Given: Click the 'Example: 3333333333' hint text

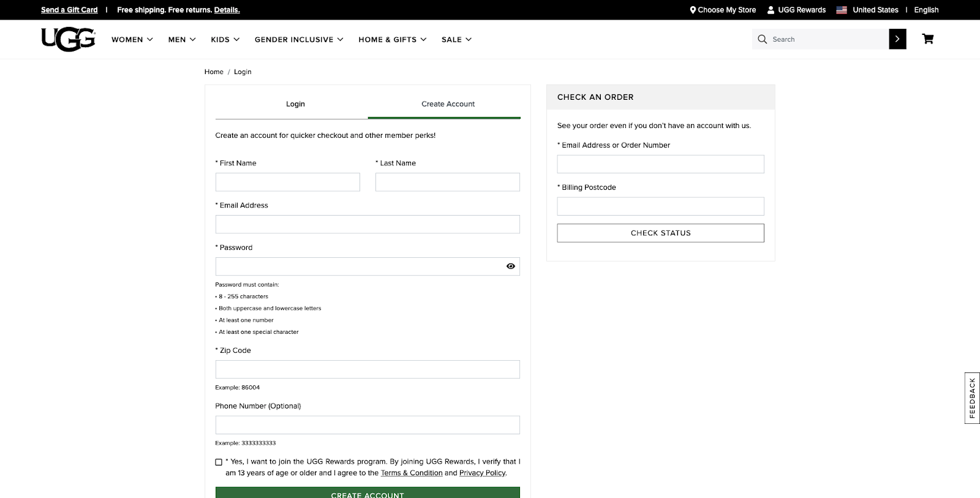Looking at the screenshot, I should [246, 443].
